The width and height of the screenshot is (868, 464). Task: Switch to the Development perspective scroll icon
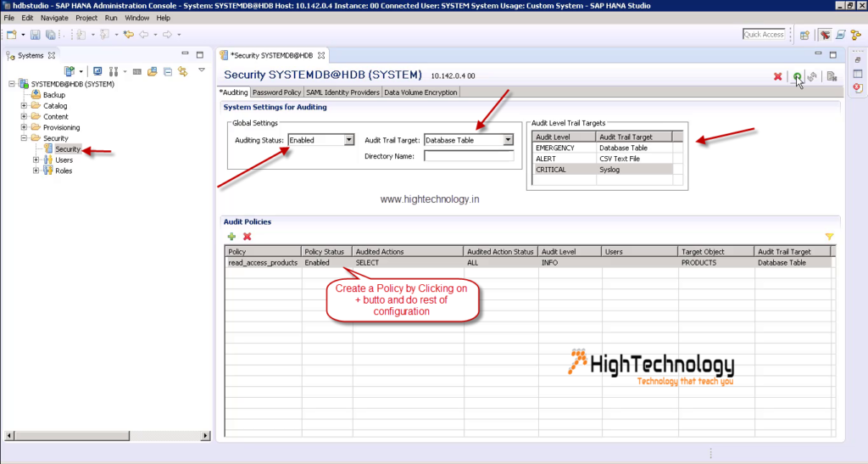(x=841, y=34)
